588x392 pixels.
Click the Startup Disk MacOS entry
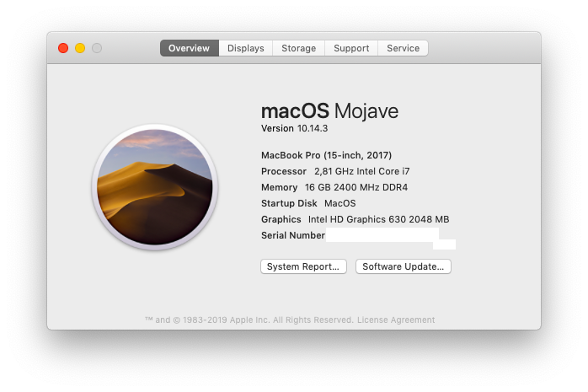(308, 203)
